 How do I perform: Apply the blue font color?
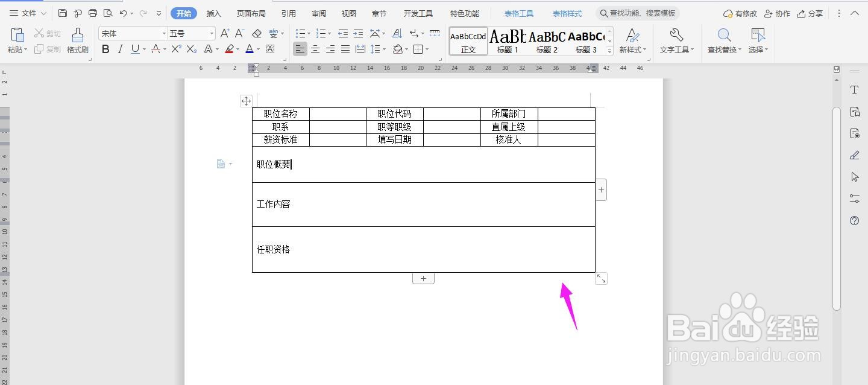click(250, 49)
